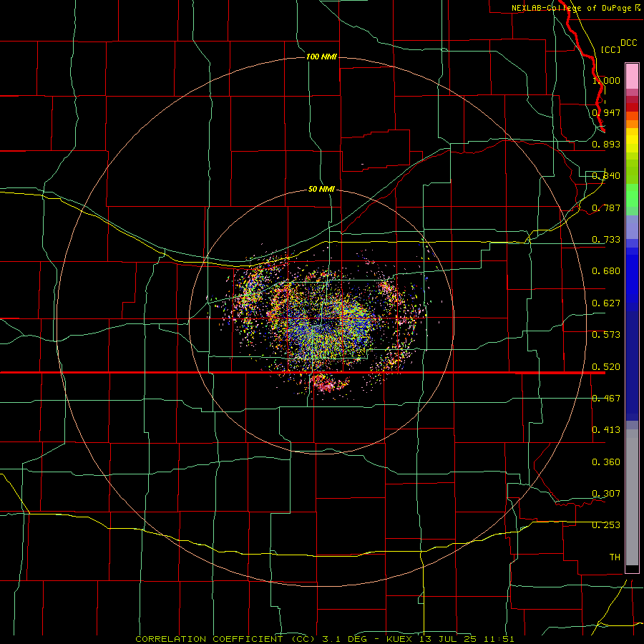The image size is (644, 644).
Task: Select the 0.520 legend value
Action: (x=606, y=367)
